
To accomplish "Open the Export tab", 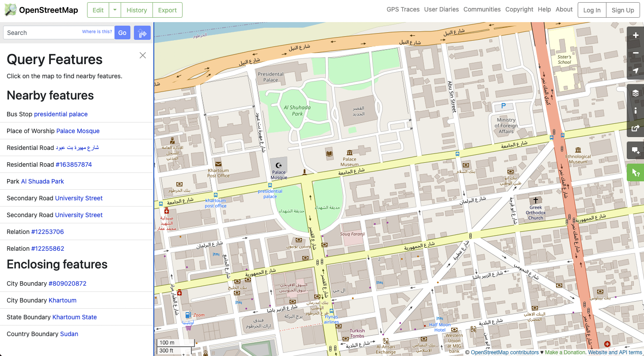I will tap(168, 10).
